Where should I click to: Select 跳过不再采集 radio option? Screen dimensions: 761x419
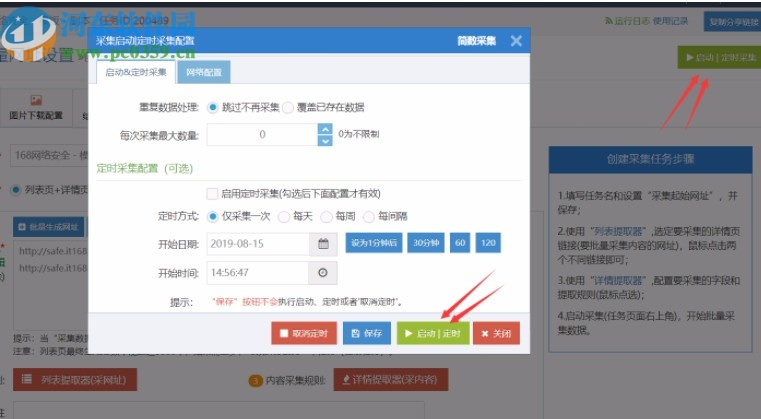point(213,107)
